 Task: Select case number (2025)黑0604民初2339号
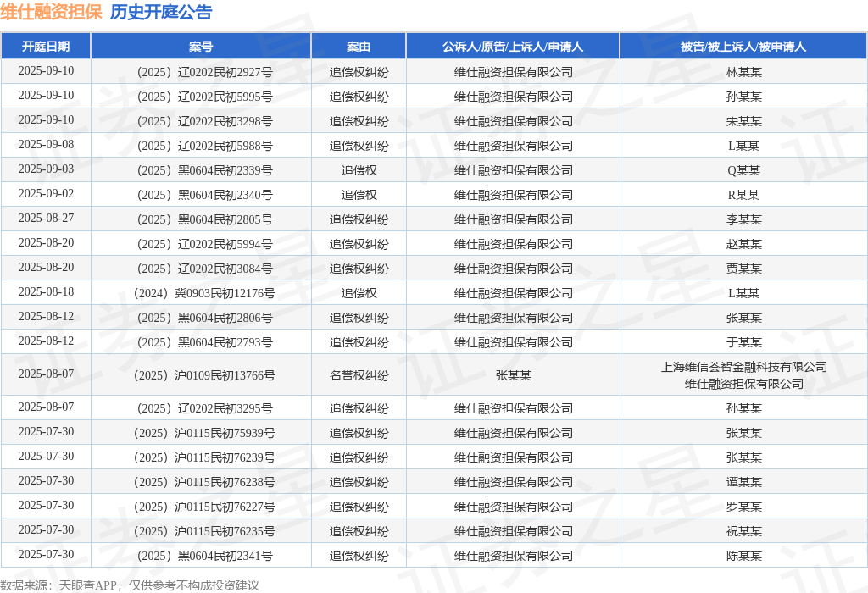(x=204, y=170)
